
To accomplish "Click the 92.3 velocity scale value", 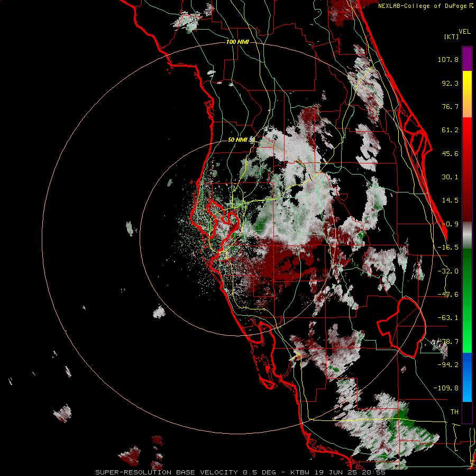I will 450,83.
